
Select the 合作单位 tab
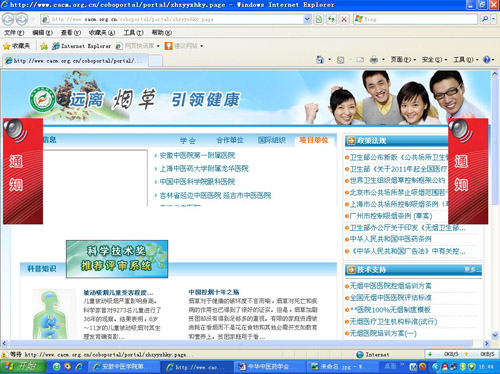(230, 140)
